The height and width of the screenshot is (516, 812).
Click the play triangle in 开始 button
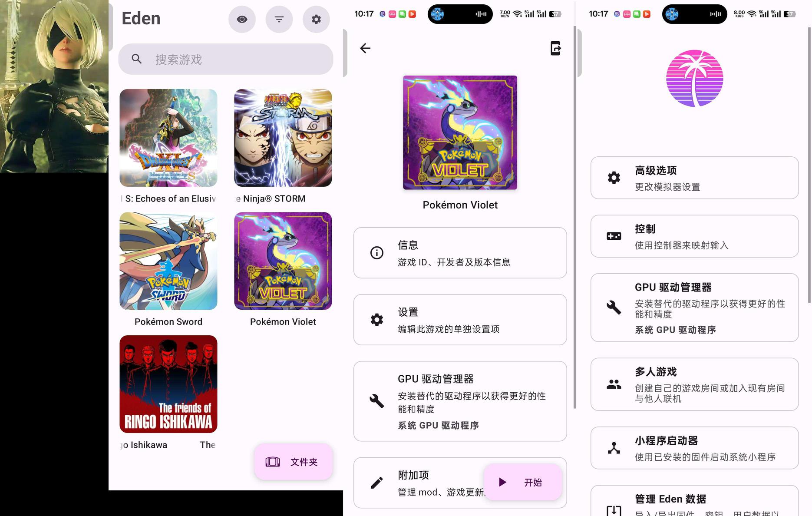(502, 482)
